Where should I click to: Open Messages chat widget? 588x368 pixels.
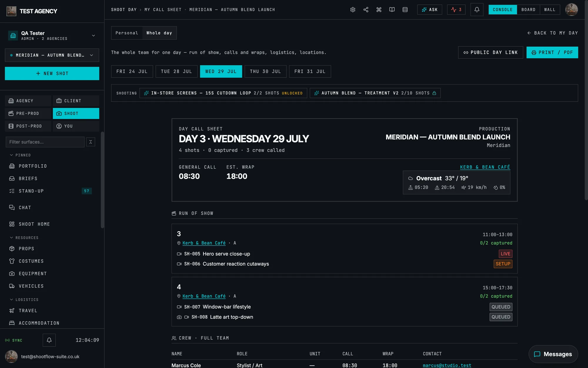tap(553, 354)
